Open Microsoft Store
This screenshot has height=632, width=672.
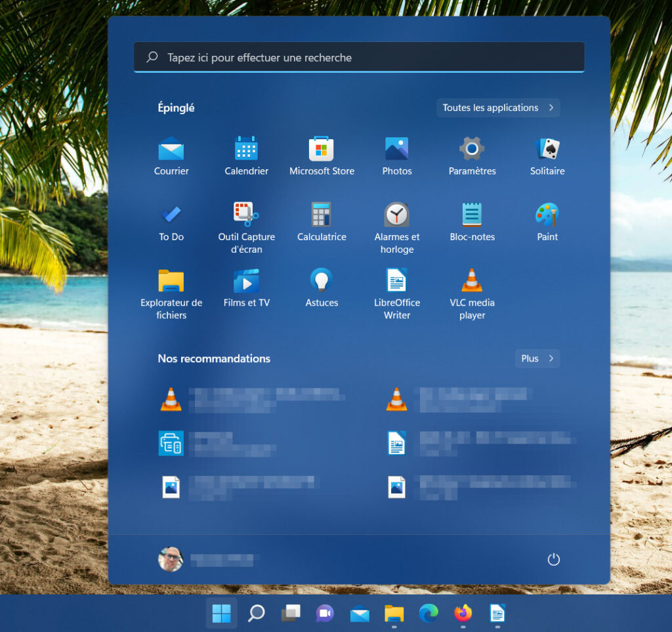coord(322,156)
